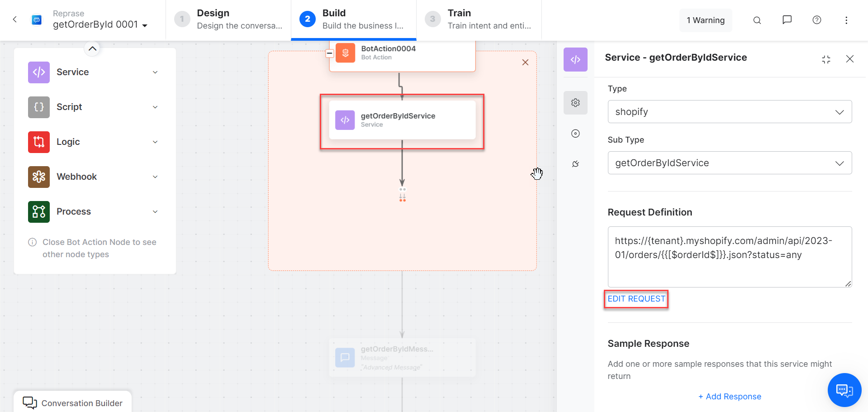This screenshot has height=412, width=868.
Task: Open the help question mark icon
Action: (816, 20)
